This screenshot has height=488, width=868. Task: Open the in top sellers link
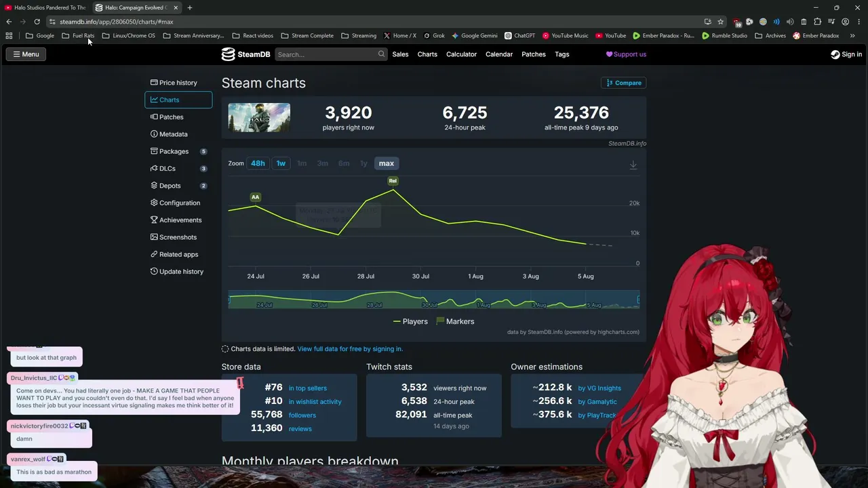click(x=308, y=388)
